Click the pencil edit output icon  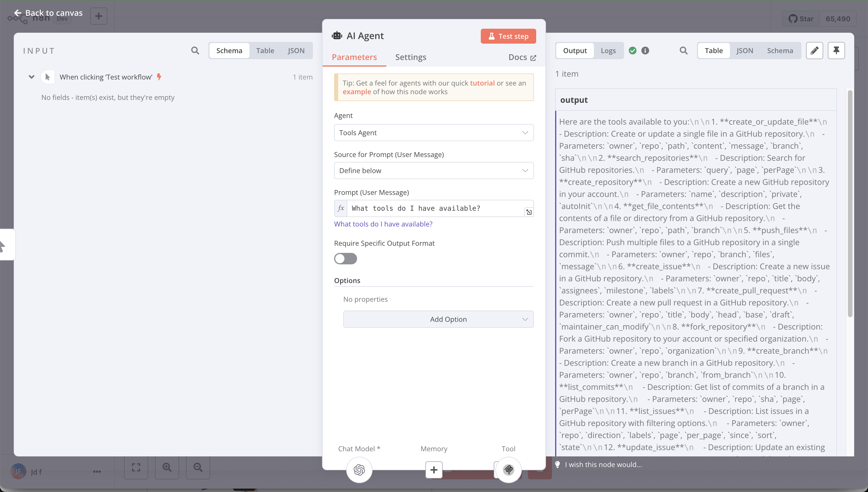(x=814, y=51)
